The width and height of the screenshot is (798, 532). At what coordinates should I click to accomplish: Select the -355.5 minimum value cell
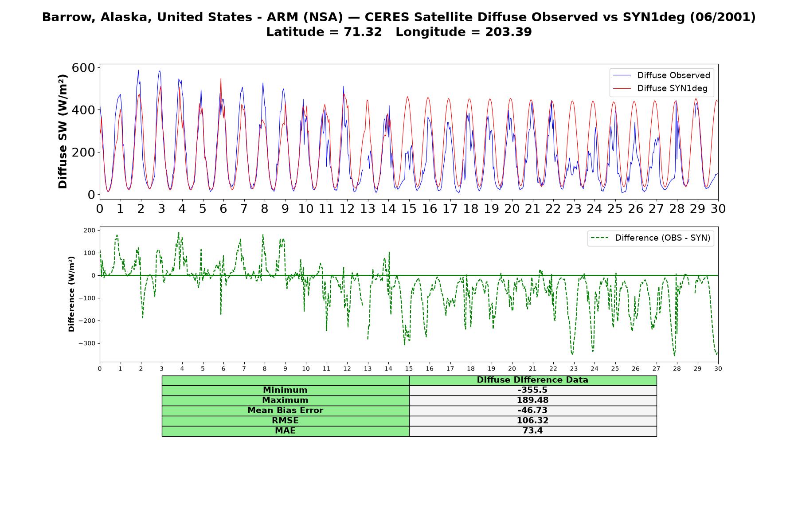[x=533, y=390]
